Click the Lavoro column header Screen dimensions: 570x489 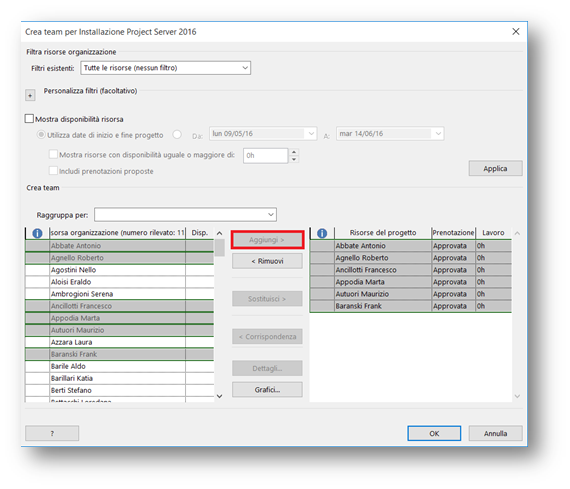[x=493, y=233]
